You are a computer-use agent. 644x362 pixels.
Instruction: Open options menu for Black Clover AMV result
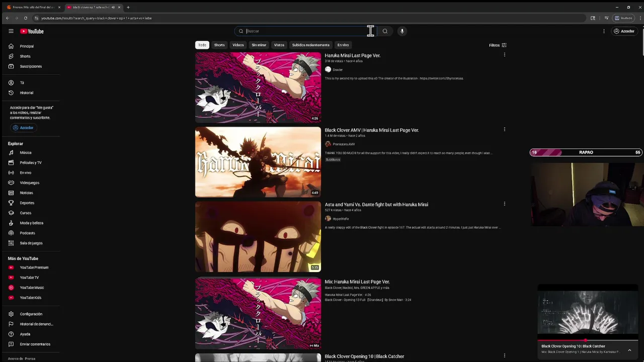point(504,129)
